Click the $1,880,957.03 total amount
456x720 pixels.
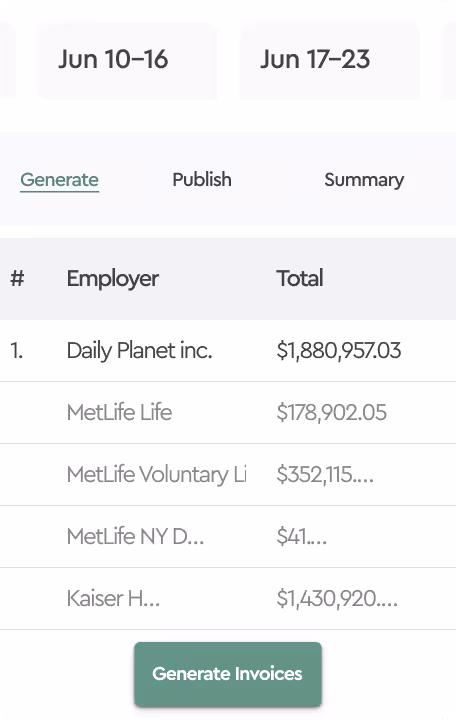(339, 351)
